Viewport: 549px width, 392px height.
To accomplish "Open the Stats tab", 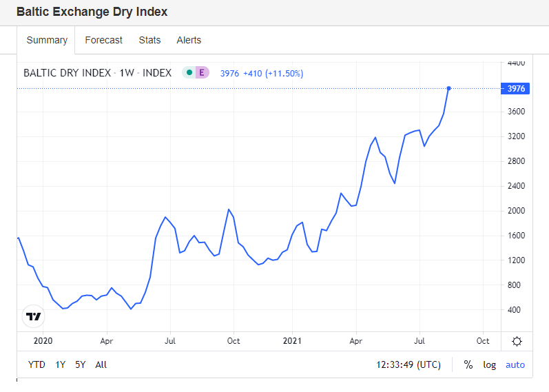I will pos(149,40).
